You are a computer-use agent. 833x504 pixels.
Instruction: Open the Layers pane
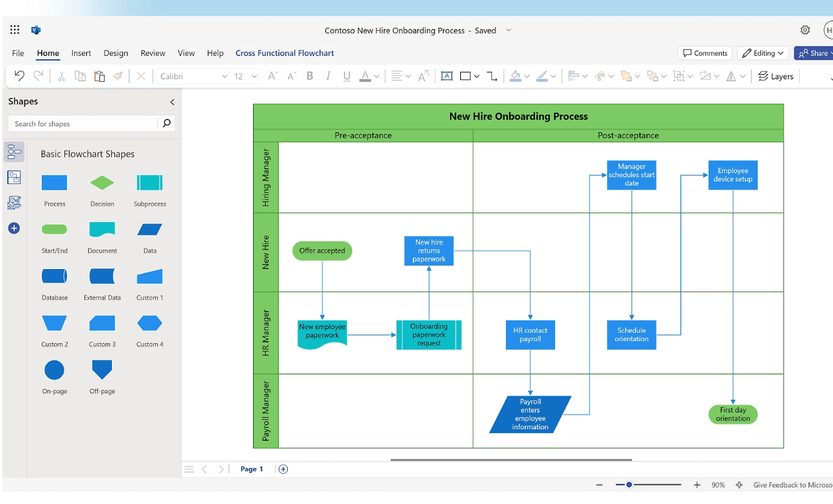776,76
